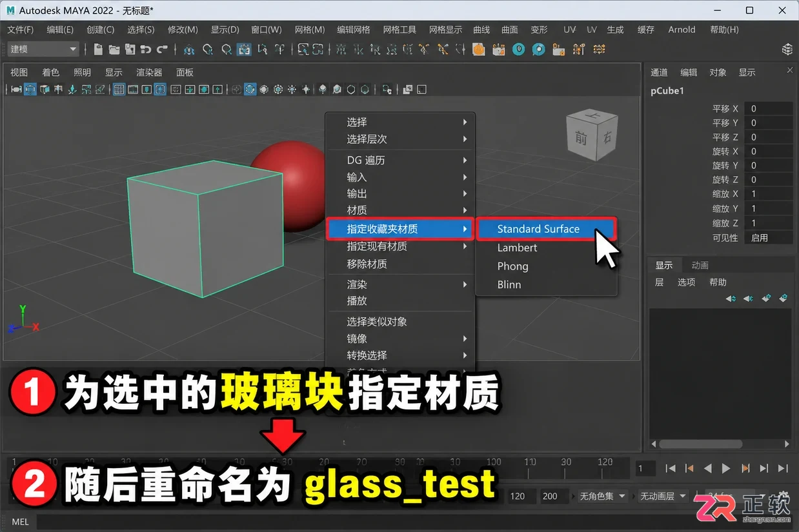Expand the 渲染 submenu

[x=401, y=284]
